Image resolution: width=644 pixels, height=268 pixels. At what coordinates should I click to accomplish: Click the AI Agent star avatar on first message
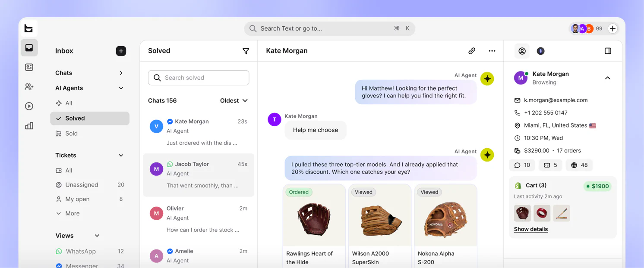(x=487, y=79)
